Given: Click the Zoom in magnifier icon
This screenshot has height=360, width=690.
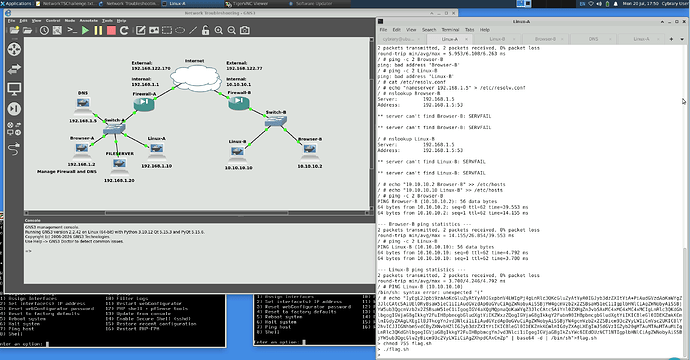Looking at the screenshot, I should (219, 30).
